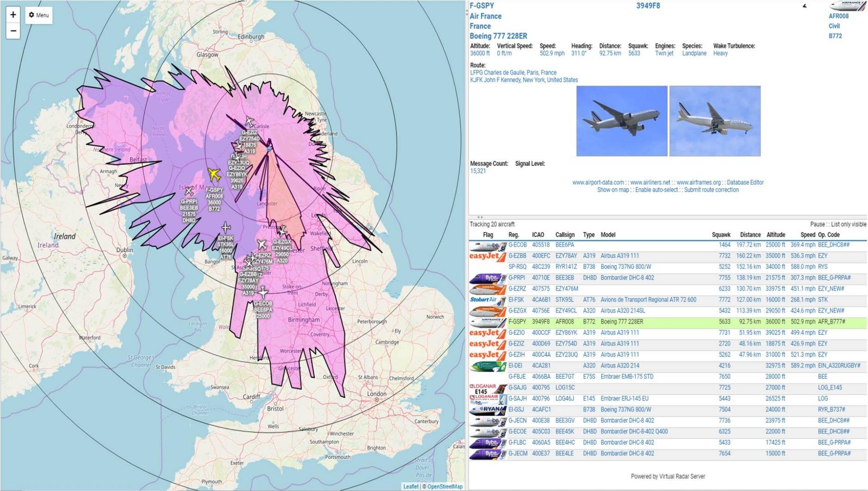Click callsign EZY78AY in the list
This screenshot has height=491, width=868.
566,256
